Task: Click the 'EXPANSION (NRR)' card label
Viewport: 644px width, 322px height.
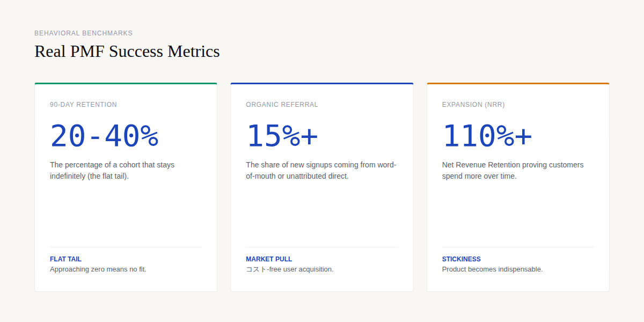Action: (473, 105)
